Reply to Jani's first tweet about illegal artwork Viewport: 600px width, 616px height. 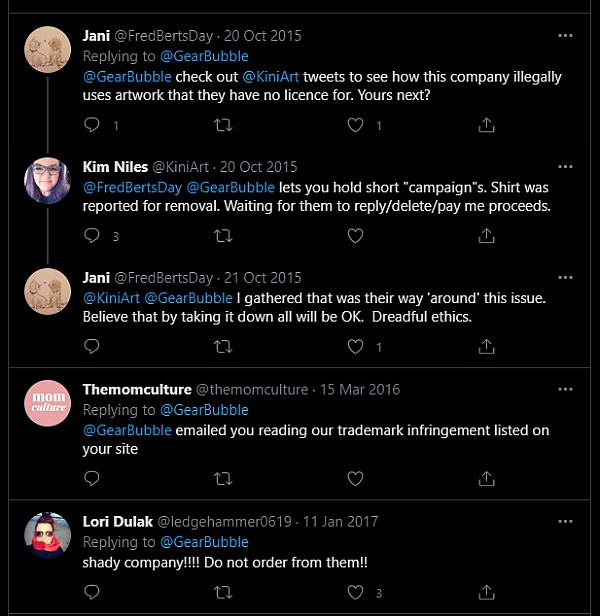click(x=92, y=125)
